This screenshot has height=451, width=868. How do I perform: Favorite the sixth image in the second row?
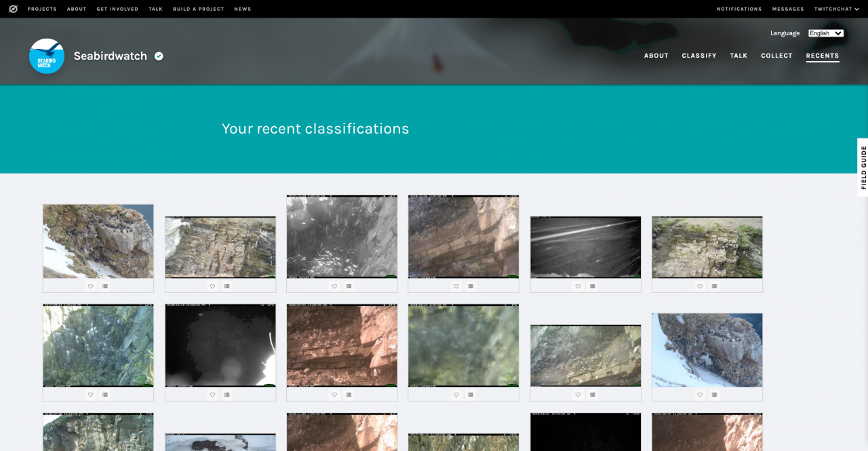(x=700, y=395)
